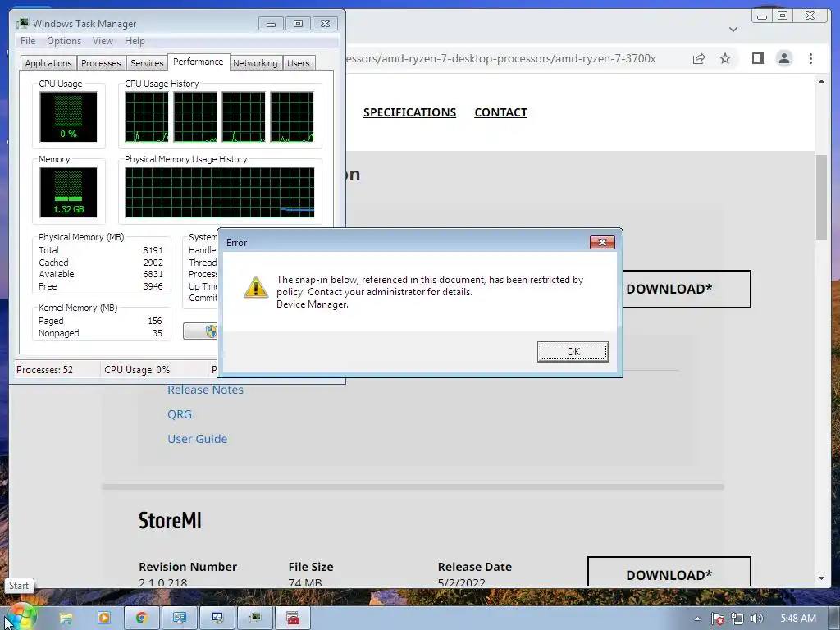
Task: Click the StoreMI heading
Action: point(170,520)
